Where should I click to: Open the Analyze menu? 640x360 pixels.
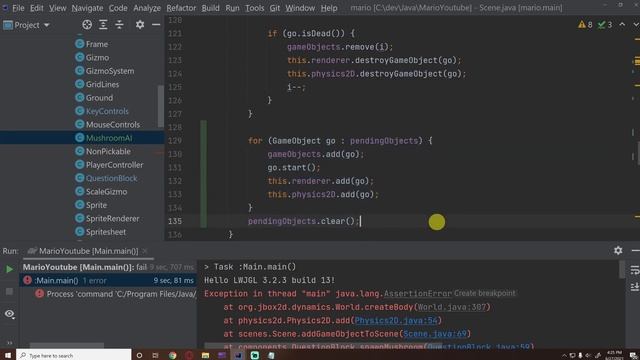[x=147, y=8]
